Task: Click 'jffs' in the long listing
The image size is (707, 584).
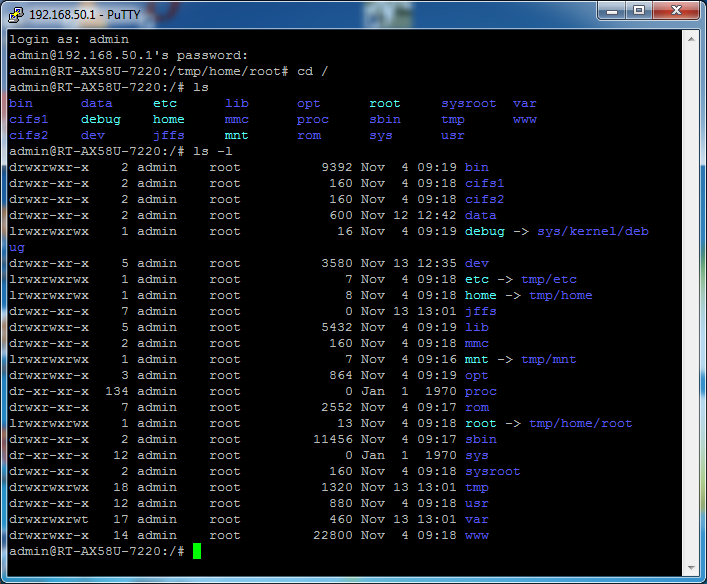Action: (481, 311)
